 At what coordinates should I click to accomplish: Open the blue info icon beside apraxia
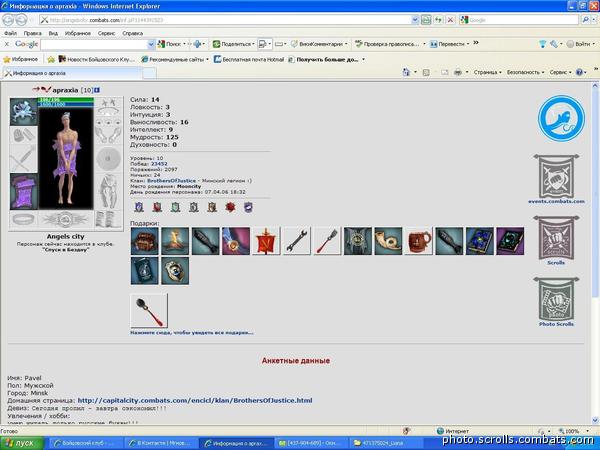[x=97, y=90]
